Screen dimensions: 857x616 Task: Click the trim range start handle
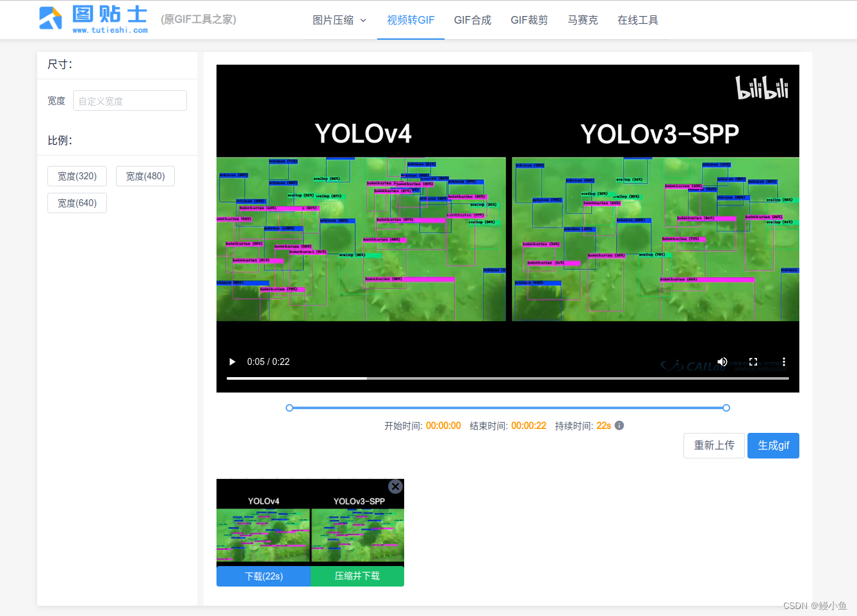(290, 408)
